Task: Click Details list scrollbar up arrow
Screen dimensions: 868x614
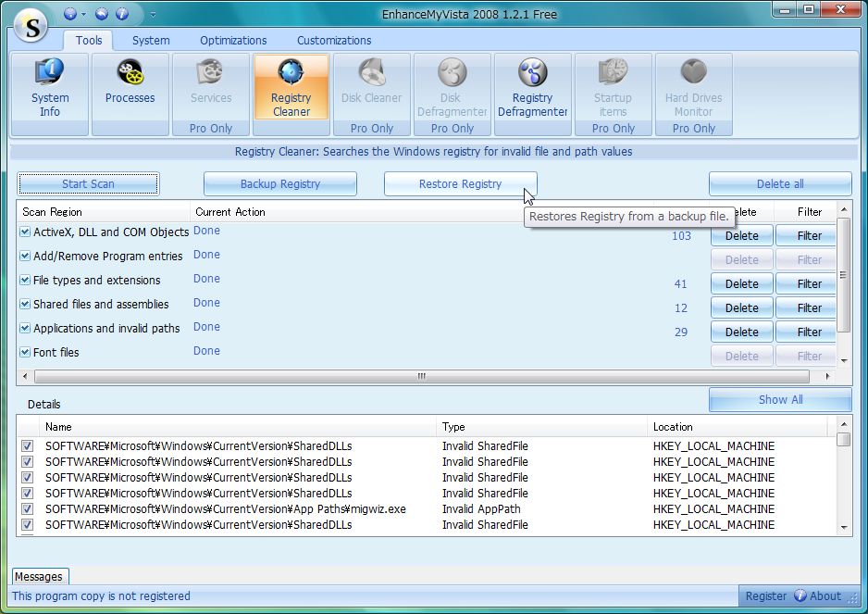Action: [x=844, y=424]
